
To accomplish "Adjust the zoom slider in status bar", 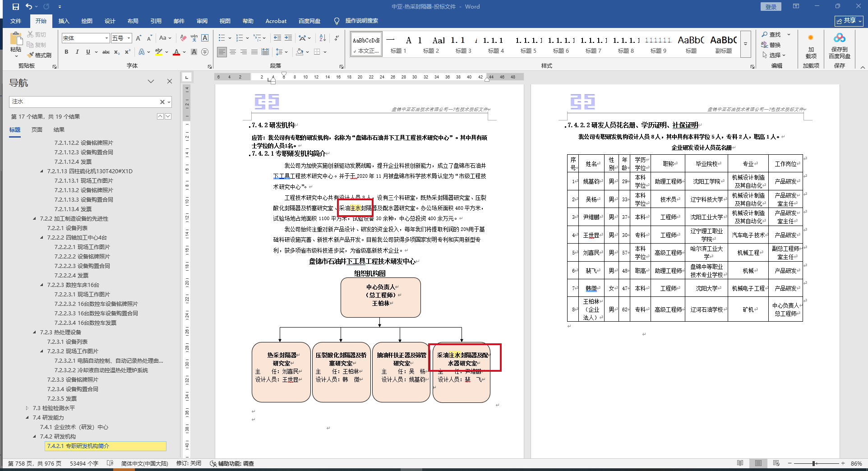I will [x=814, y=463].
